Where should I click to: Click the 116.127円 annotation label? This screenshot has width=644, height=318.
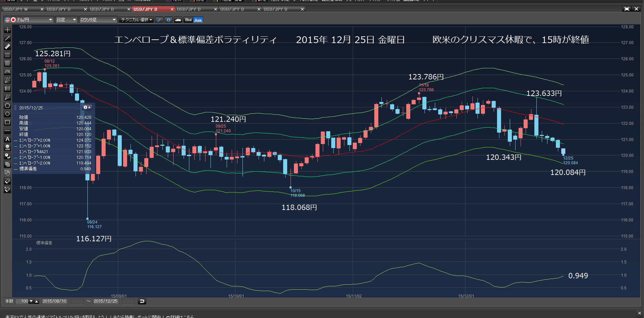(94, 239)
